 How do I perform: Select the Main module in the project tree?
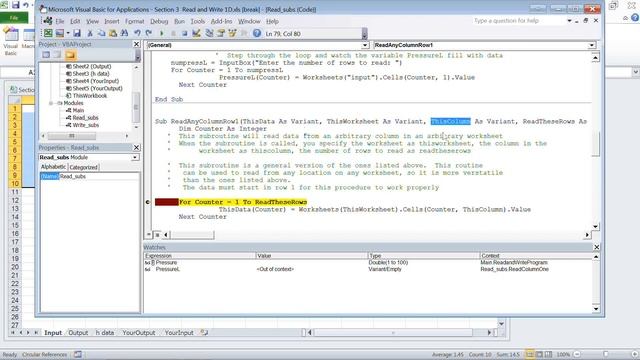pos(78,110)
